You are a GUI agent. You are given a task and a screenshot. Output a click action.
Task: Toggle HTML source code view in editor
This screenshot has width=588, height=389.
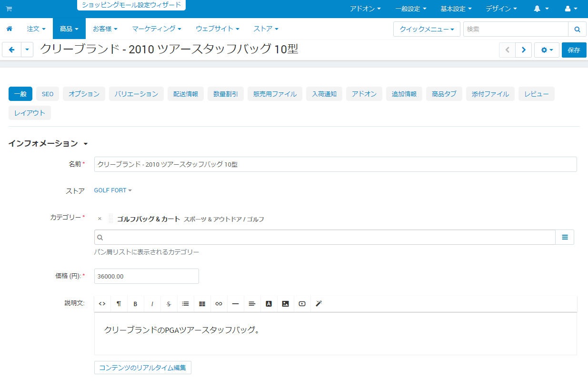tap(102, 304)
